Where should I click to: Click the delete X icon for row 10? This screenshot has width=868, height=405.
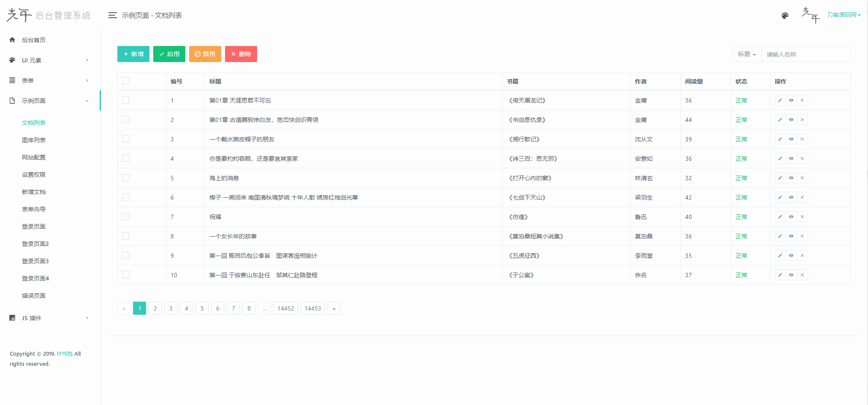tap(802, 275)
